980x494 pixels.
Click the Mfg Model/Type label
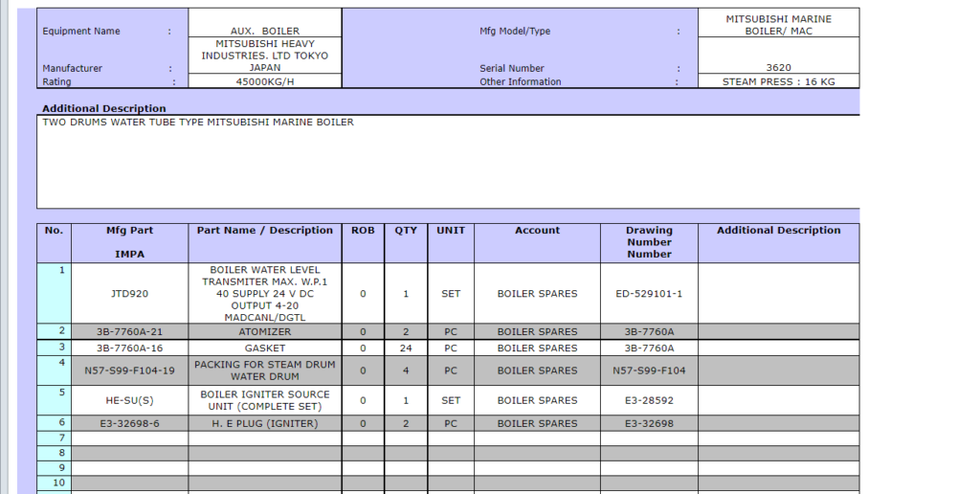pyautogui.click(x=515, y=31)
